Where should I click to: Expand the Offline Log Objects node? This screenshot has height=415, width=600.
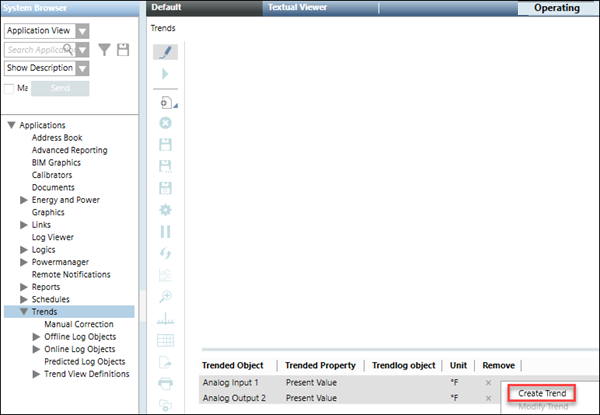click(37, 337)
